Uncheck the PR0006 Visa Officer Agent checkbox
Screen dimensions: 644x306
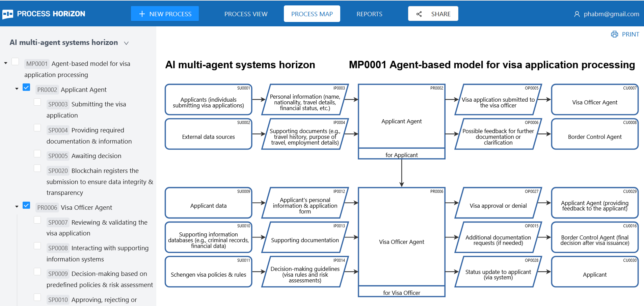pos(26,205)
